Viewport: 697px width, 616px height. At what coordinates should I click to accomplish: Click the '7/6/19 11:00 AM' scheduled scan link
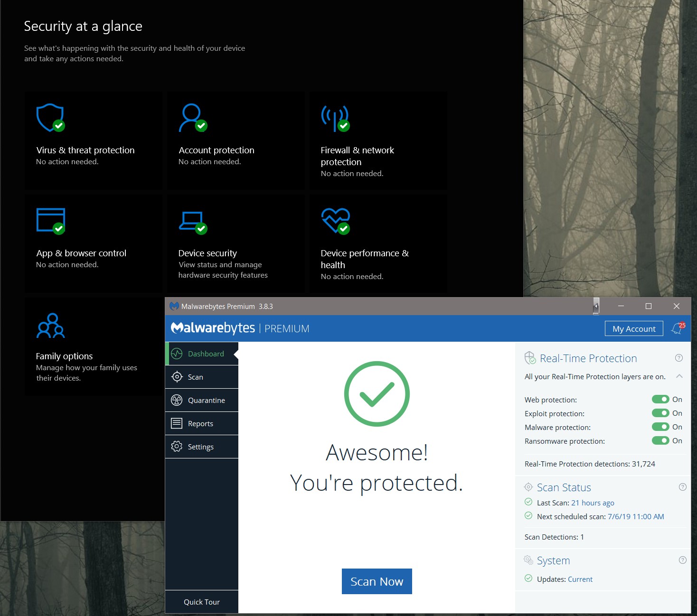(636, 516)
